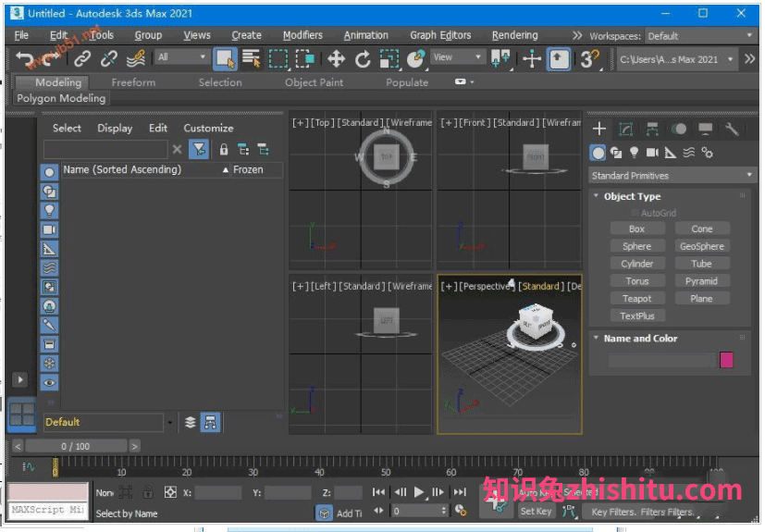
Task: Toggle Display Helpers filter in Scene Explorer
Action: click(x=49, y=249)
